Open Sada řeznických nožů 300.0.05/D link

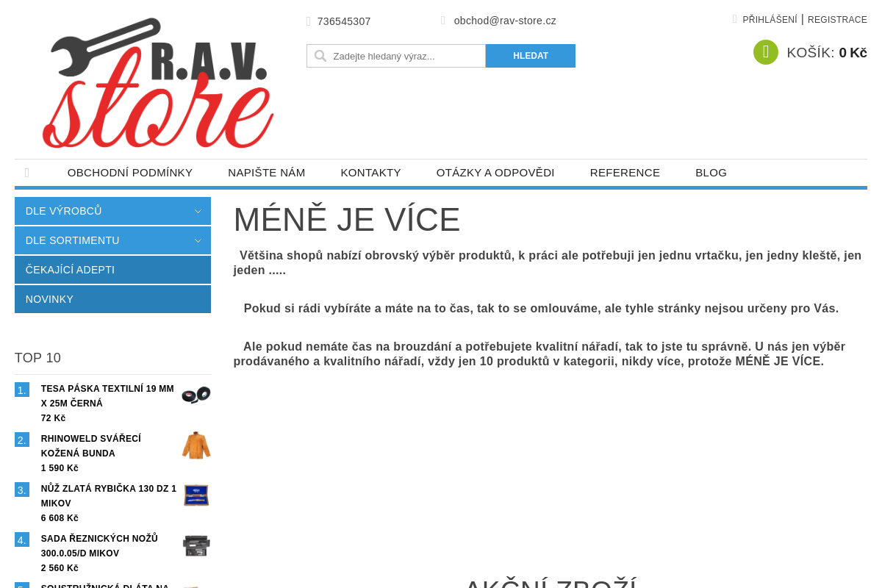point(99,546)
